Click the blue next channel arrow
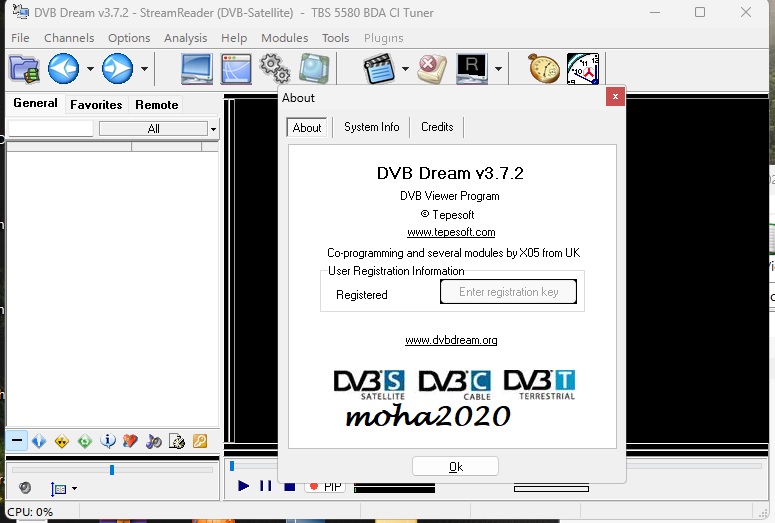 click(117, 69)
